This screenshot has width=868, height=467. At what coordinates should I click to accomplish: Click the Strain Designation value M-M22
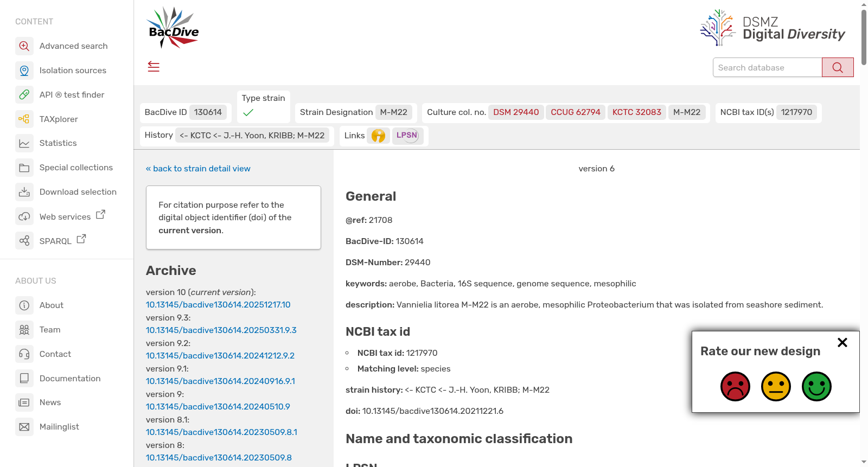point(393,112)
